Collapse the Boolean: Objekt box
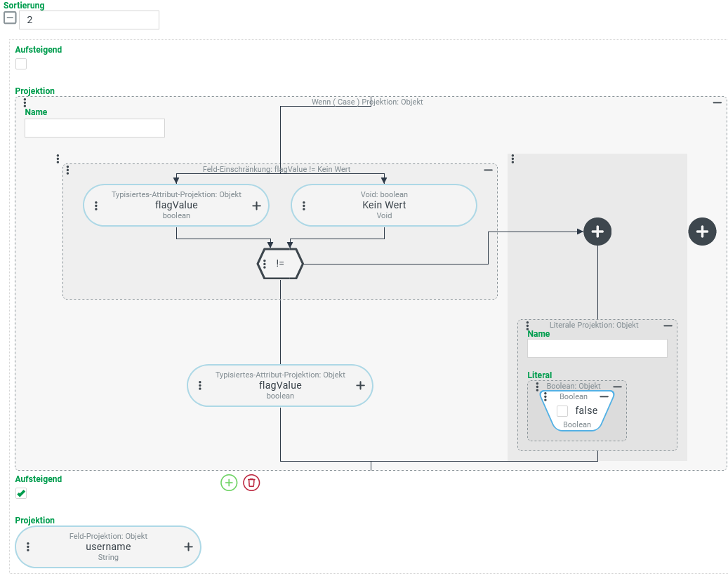This screenshot has height=576, width=728. (617, 387)
